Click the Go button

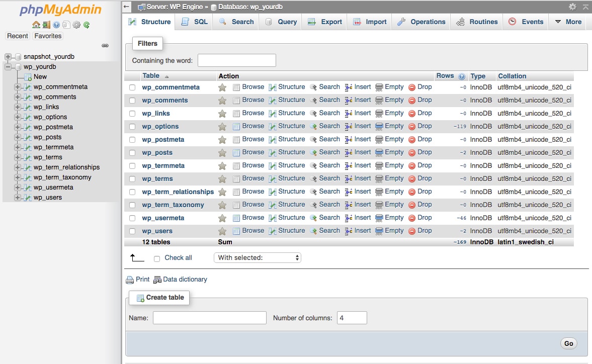(x=568, y=343)
